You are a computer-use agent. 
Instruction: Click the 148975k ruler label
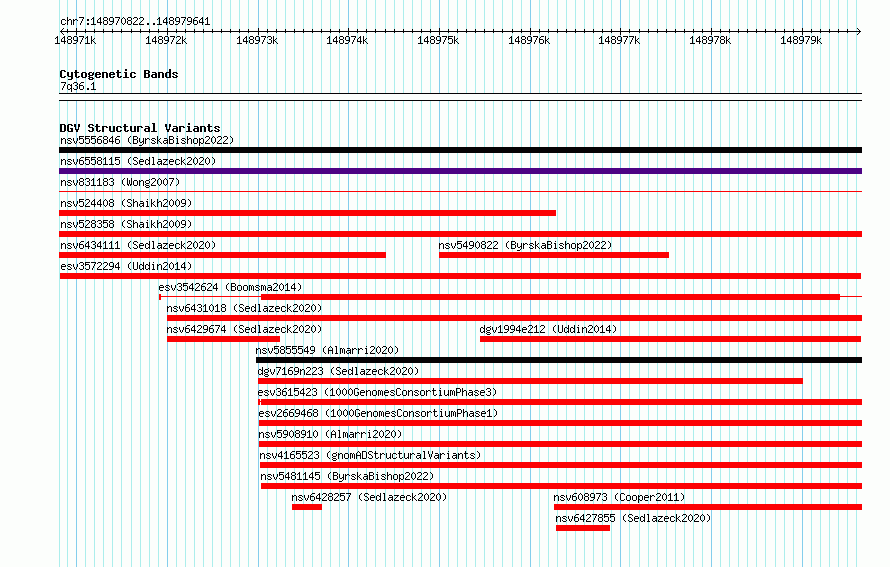point(438,40)
